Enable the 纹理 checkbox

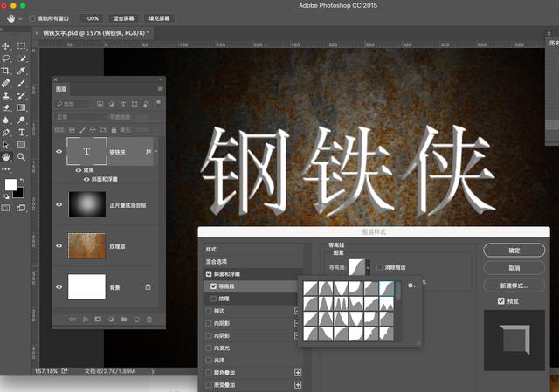[213, 299]
